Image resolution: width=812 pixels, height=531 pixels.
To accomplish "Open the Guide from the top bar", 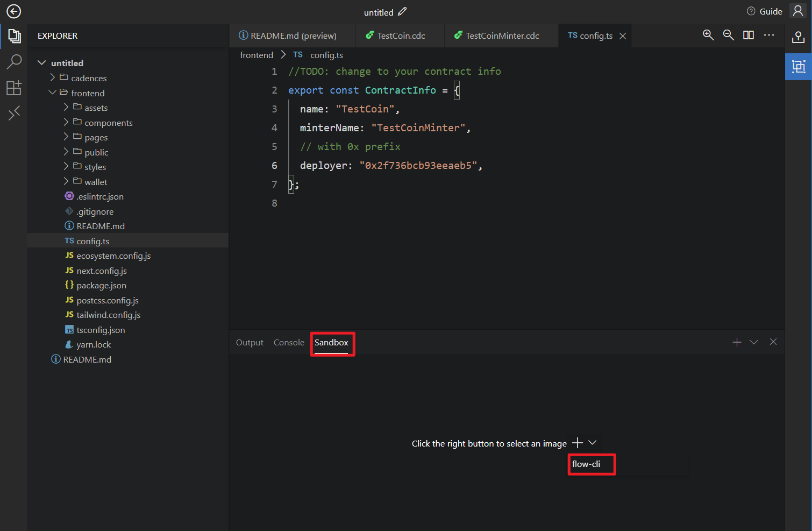I will [x=764, y=11].
